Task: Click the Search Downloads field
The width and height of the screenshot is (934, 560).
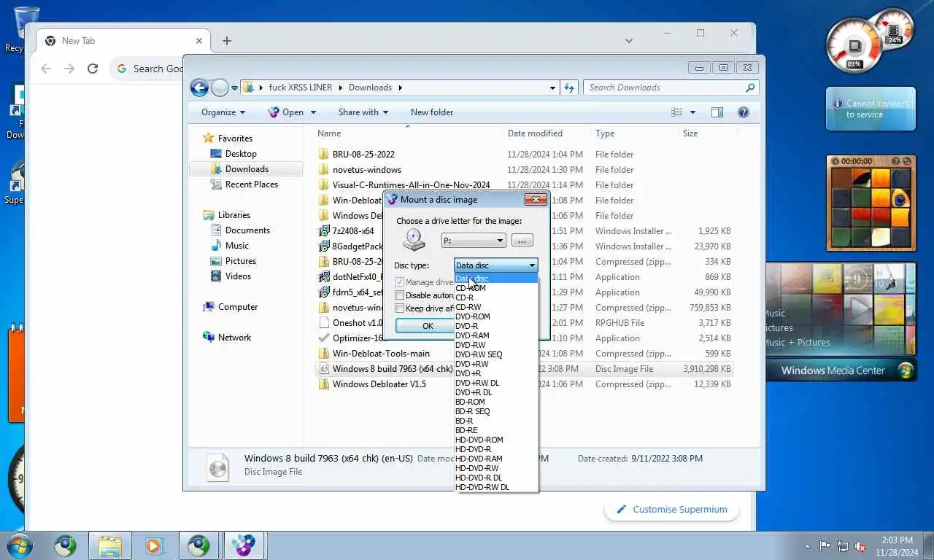Action: coord(665,87)
